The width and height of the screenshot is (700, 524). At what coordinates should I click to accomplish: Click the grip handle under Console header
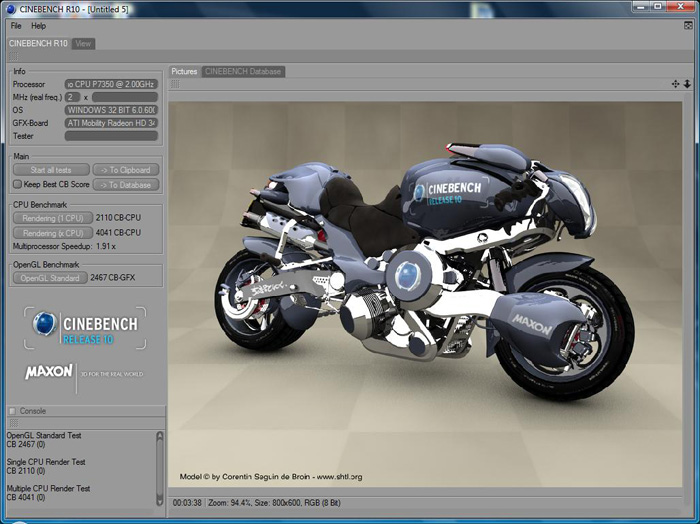point(13,423)
